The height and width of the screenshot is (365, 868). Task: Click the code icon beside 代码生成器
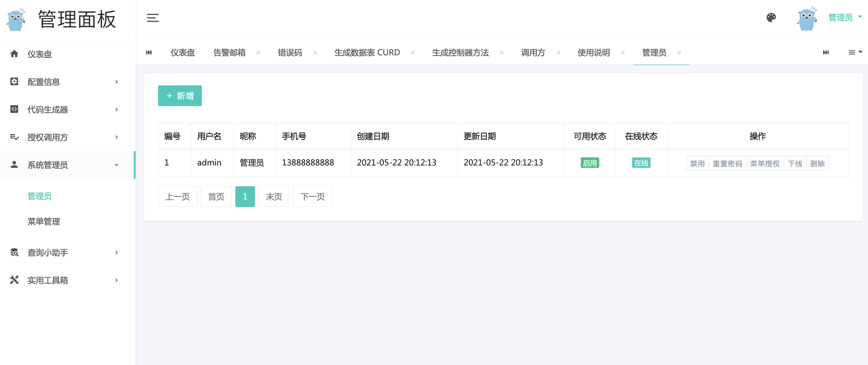coord(14,109)
